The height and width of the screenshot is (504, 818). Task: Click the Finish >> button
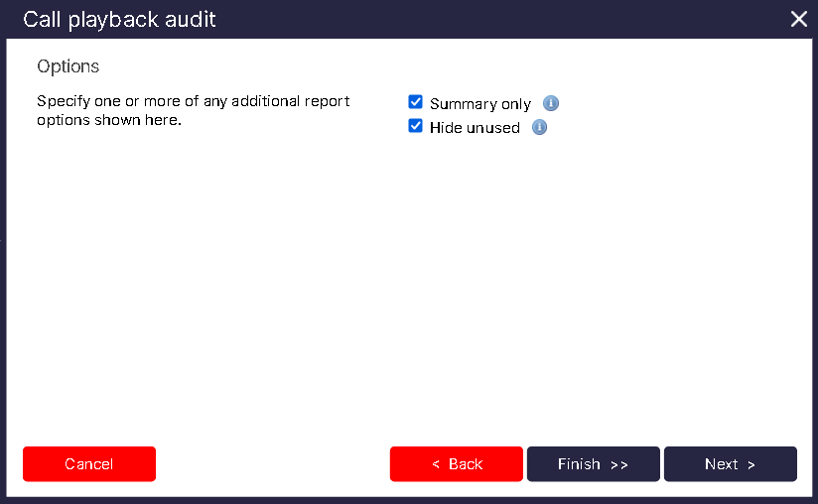(x=594, y=464)
